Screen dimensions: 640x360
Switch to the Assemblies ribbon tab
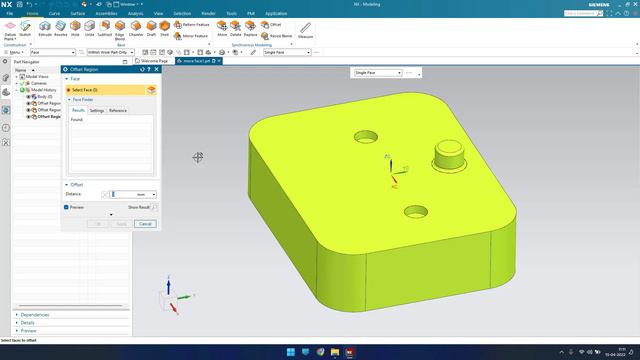(x=106, y=13)
